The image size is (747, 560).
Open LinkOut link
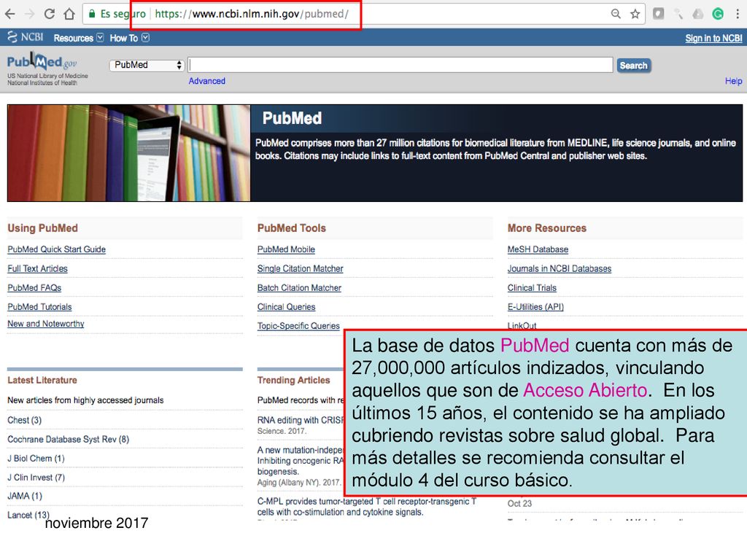click(x=522, y=325)
